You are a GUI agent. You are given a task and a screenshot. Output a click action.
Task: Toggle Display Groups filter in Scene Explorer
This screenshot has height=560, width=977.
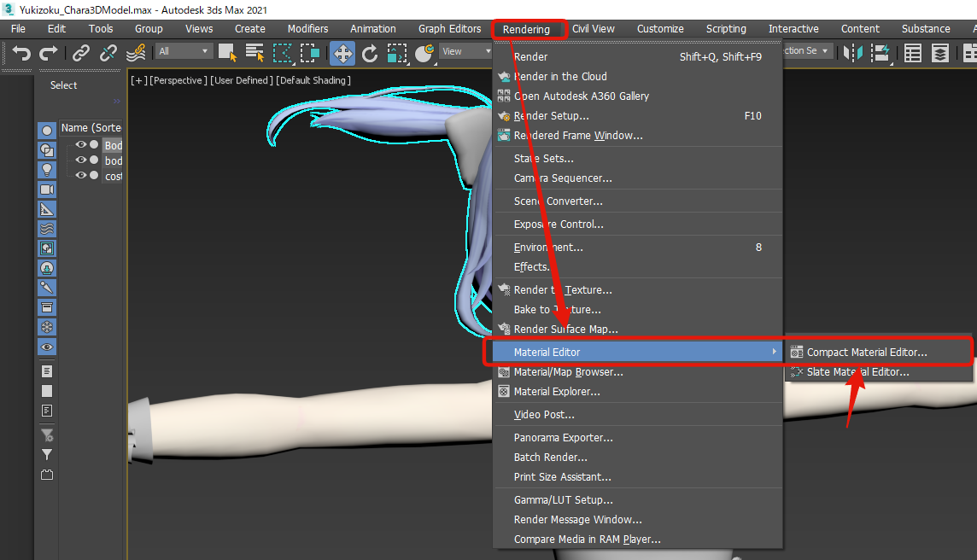click(x=47, y=248)
